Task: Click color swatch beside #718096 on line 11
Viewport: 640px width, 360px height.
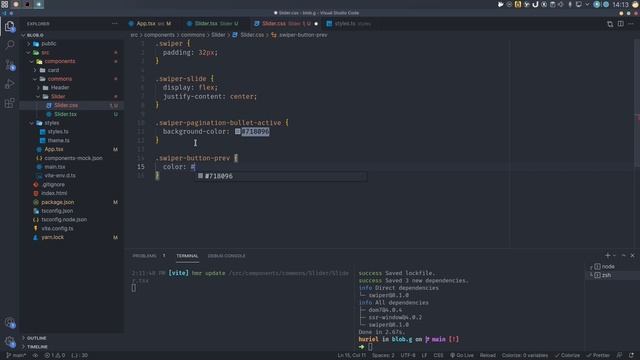Action: [x=238, y=131]
